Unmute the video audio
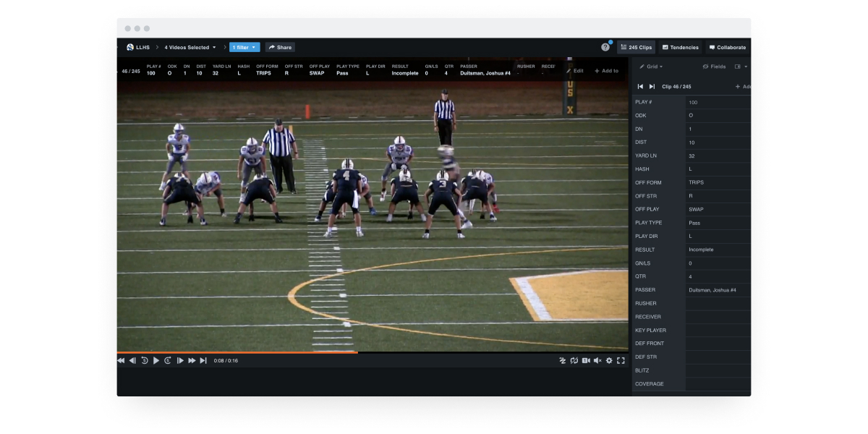868x434 pixels. click(597, 360)
